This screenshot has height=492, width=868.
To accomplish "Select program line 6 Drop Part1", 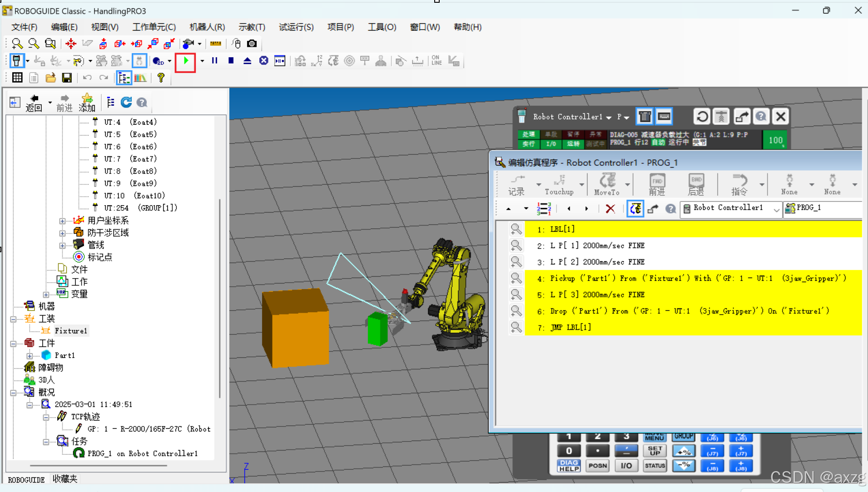I will coord(693,311).
